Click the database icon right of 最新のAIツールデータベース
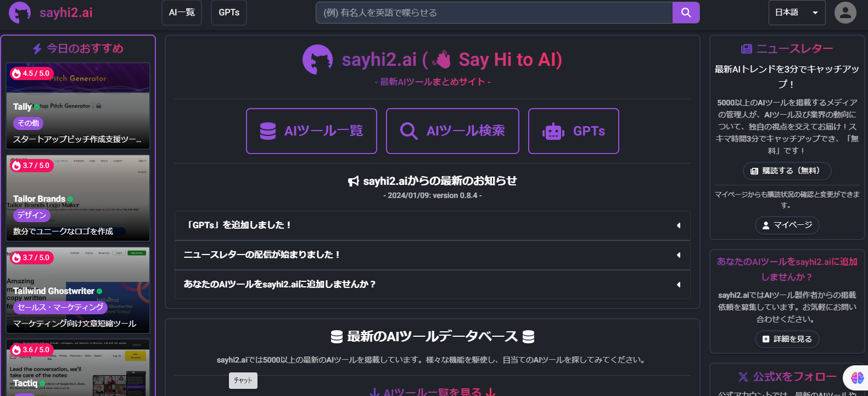This screenshot has width=868, height=396. pos(528,337)
